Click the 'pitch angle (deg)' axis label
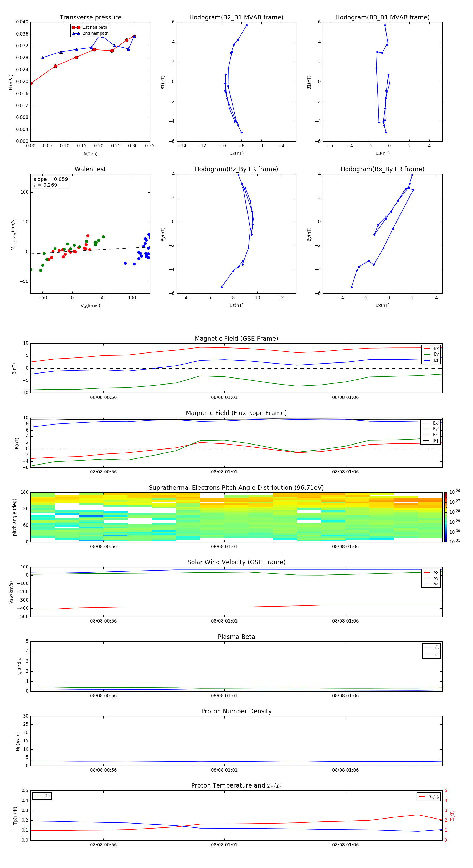The width and height of the screenshot is (473, 868). [15, 517]
